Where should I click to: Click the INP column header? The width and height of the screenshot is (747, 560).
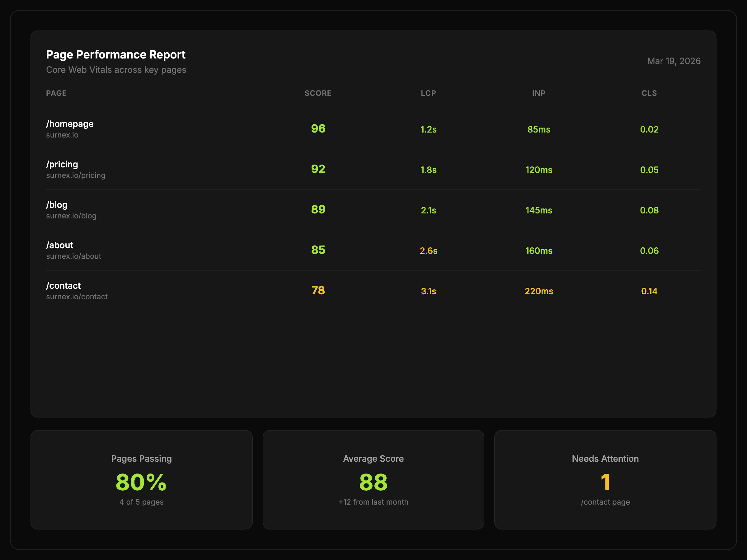click(539, 93)
